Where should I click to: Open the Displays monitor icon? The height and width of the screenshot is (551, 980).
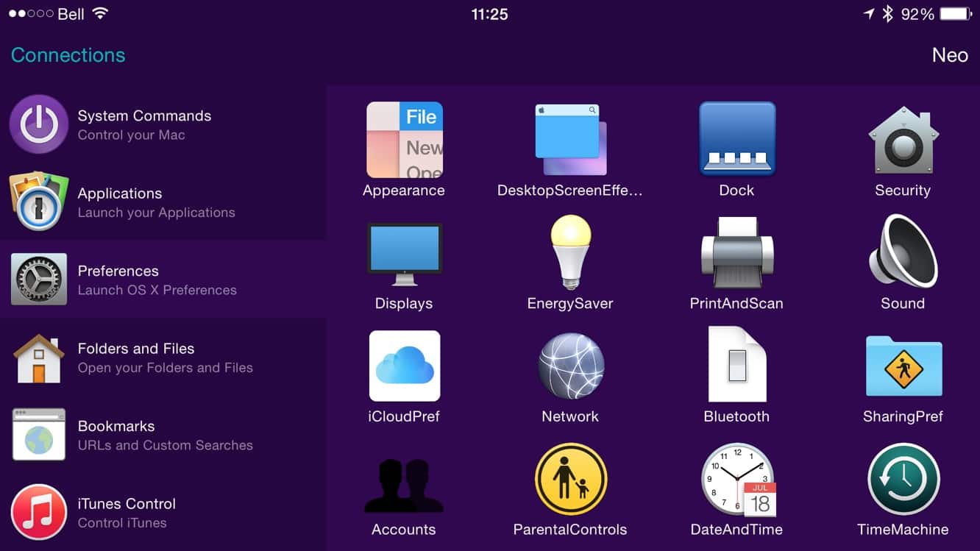(404, 254)
